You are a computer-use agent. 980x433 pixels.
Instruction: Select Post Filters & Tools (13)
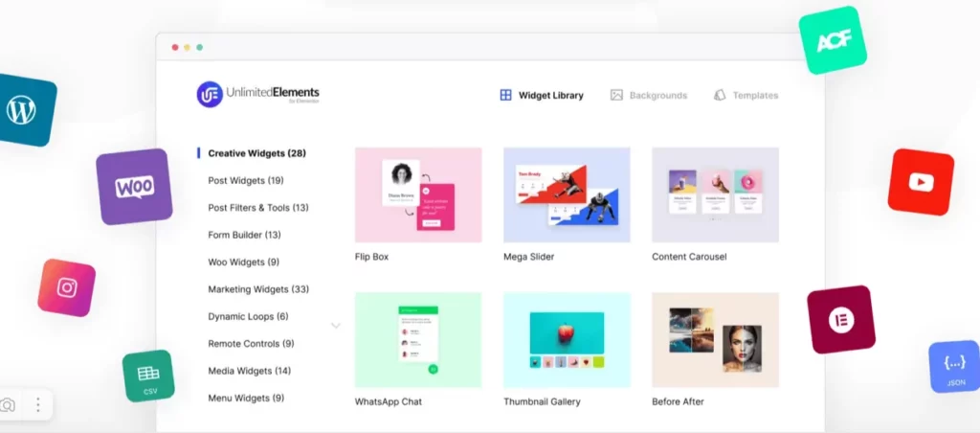[x=258, y=208]
